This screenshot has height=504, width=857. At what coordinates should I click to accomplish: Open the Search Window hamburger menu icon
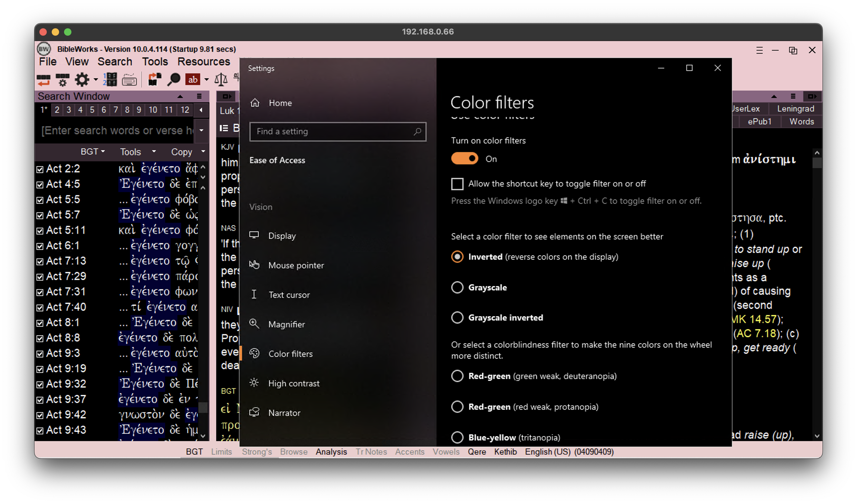point(199,96)
